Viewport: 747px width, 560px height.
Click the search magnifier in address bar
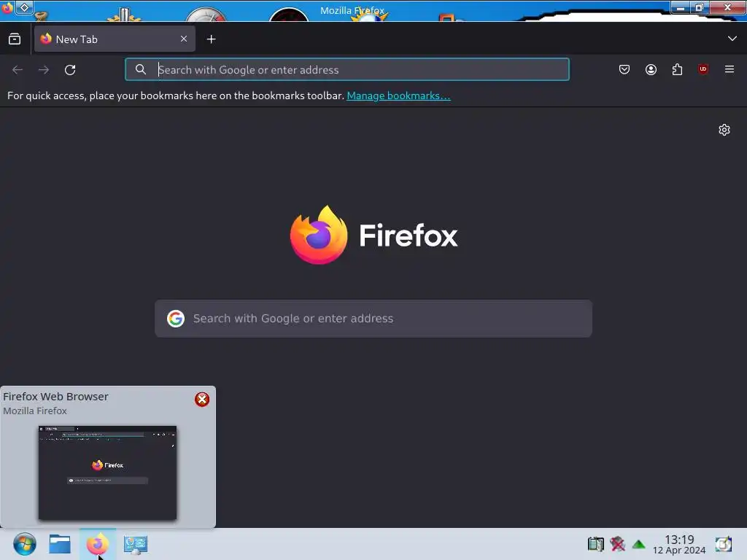[141, 69]
